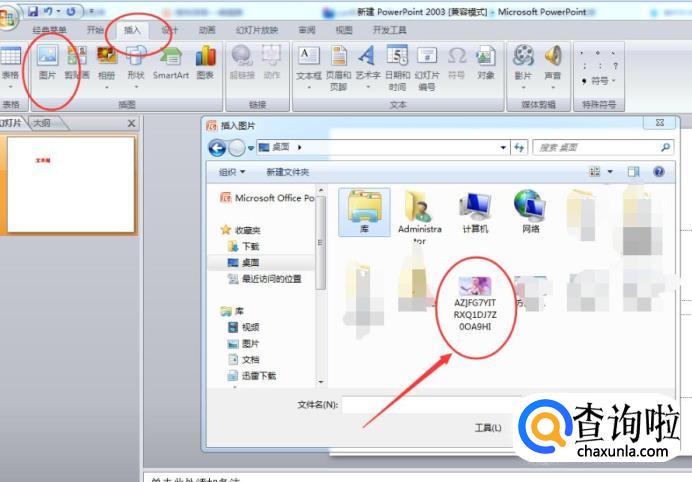
Task: Insert Slide Number (幻灯片编号)
Action: click(x=427, y=68)
